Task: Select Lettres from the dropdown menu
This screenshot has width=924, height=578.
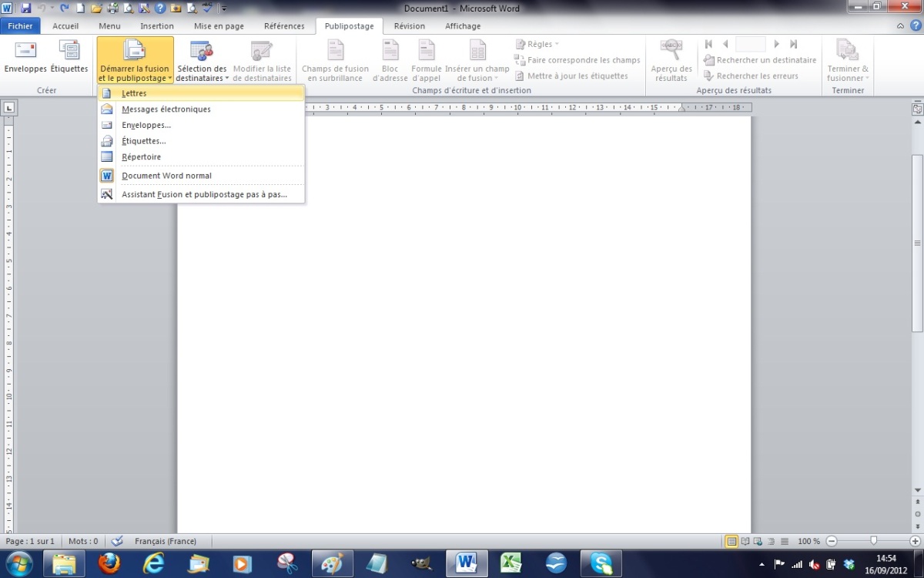Action: (x=201, y=93)
